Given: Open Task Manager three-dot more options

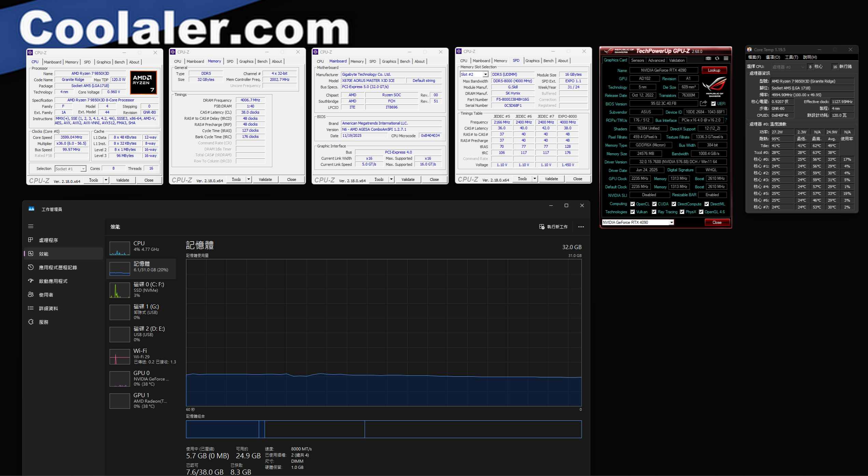Looking at the screenshot, I should (581, 227).
